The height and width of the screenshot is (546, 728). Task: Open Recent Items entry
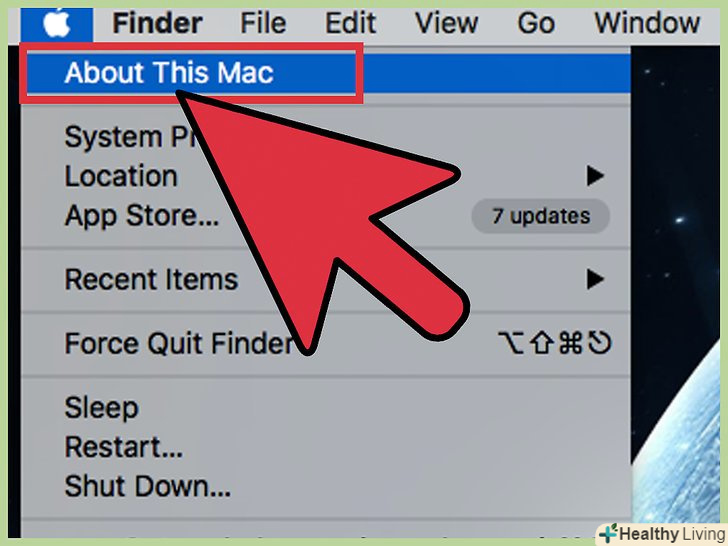tap(326, 280)
